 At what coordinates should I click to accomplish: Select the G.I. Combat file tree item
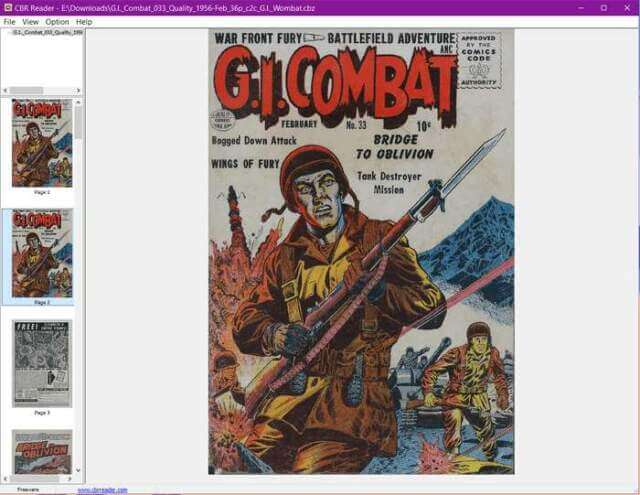click(x=47, y=32)
